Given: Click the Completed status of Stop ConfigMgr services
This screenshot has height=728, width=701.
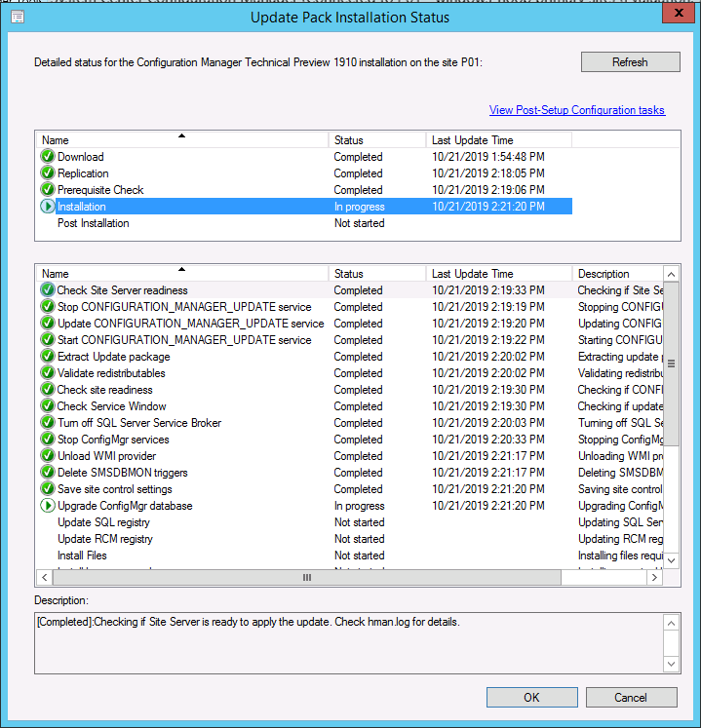Looking at the screenshot, I should pos(358,440).
